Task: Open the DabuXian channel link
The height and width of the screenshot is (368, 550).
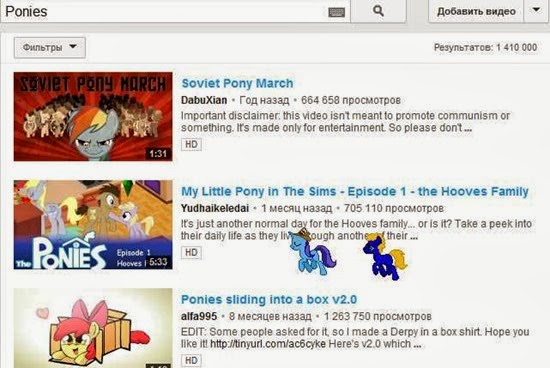Action: (204, 100)
